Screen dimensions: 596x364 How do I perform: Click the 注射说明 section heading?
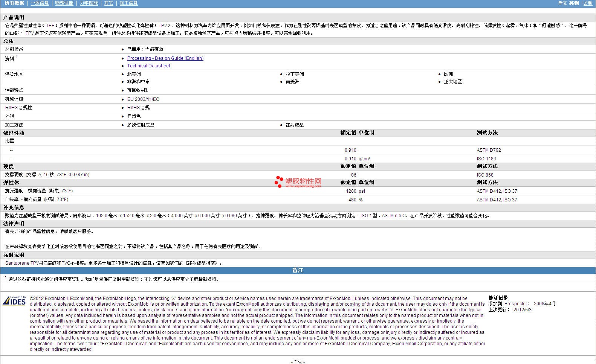coord(14,255)
